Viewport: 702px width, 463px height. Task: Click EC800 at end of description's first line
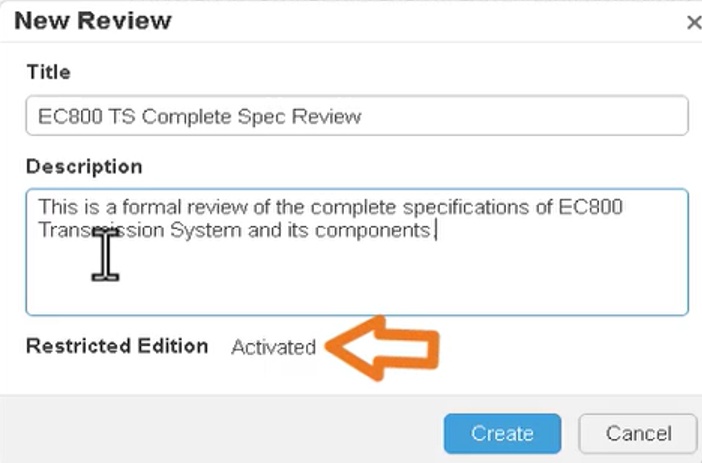tap(596, 208)
